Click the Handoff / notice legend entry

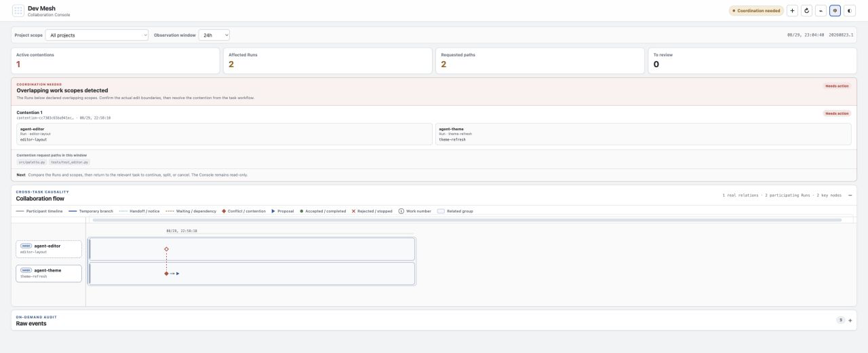[x=139, y=211]
